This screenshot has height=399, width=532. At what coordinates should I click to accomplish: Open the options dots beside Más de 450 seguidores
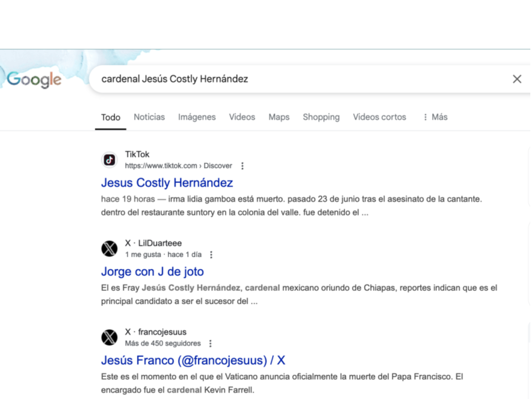click(x=211, y=344)
